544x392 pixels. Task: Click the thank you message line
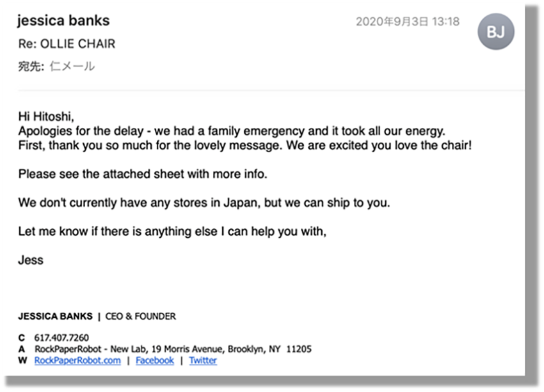[x=245, y=145]
